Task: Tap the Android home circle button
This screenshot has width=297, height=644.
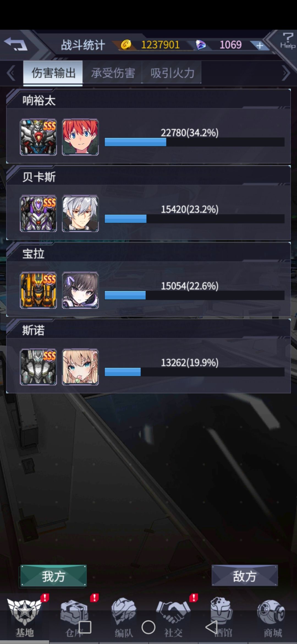Action: click(148, 627)
